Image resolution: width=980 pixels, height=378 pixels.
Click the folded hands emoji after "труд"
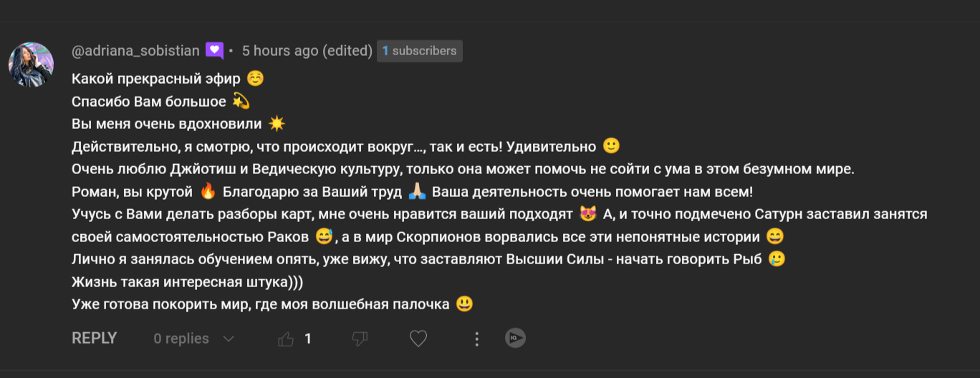point(417,192)
